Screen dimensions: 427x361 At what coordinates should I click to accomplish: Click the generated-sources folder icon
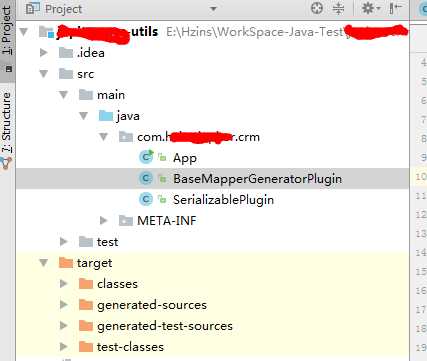click(86, 304)
